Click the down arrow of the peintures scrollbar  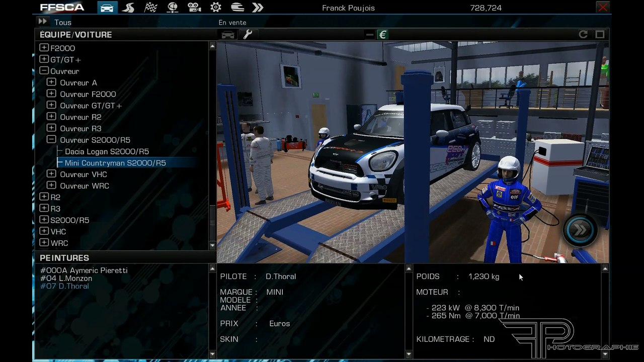[212, 354]
